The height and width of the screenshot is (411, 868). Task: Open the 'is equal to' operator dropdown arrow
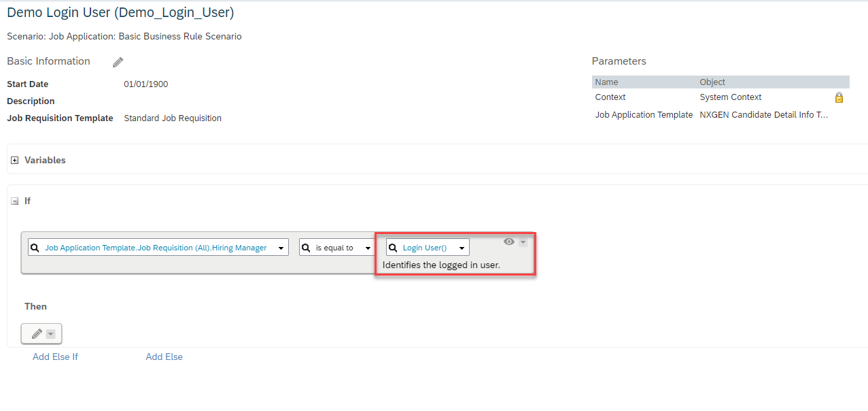coord(368,248)
